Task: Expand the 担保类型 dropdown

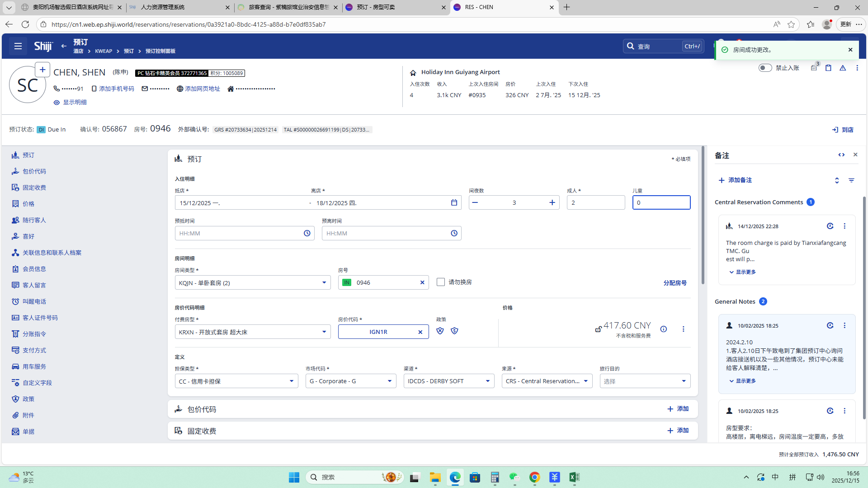Action: click(x=291, y=381)
